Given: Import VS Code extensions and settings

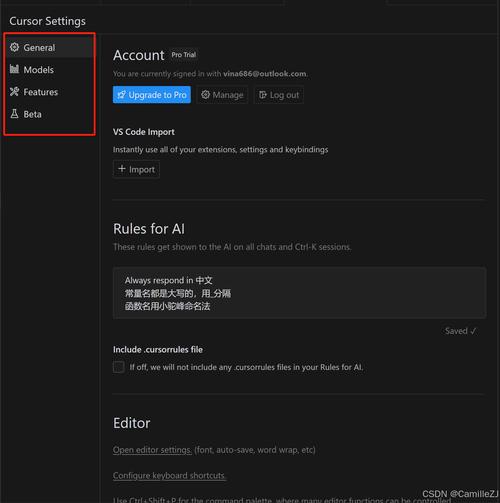Looking at the screenshot, I should pos(136,169).
